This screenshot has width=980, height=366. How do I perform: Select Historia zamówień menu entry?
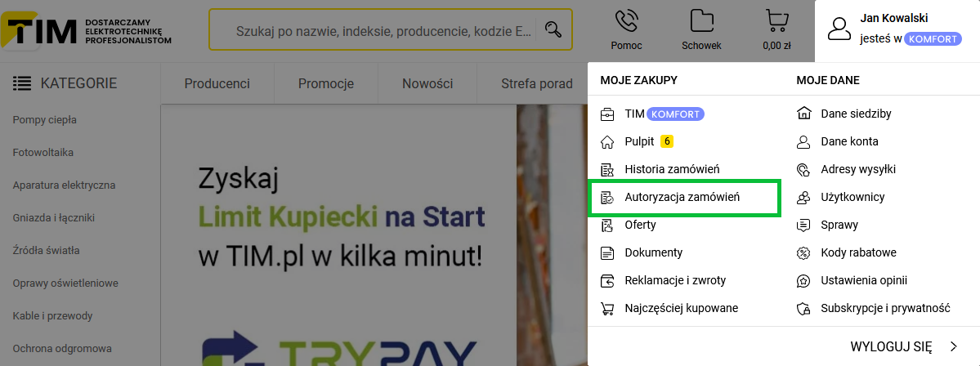pos(672,169)
